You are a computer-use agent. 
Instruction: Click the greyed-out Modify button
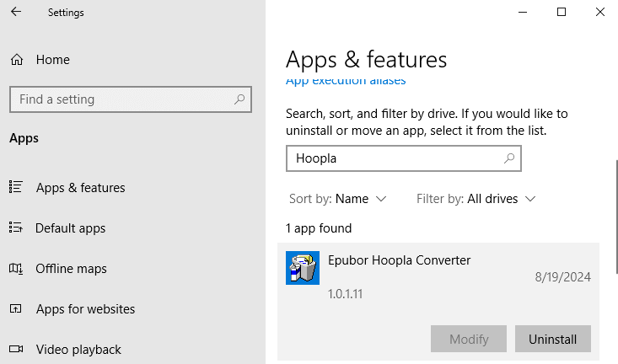pos(469,339)
